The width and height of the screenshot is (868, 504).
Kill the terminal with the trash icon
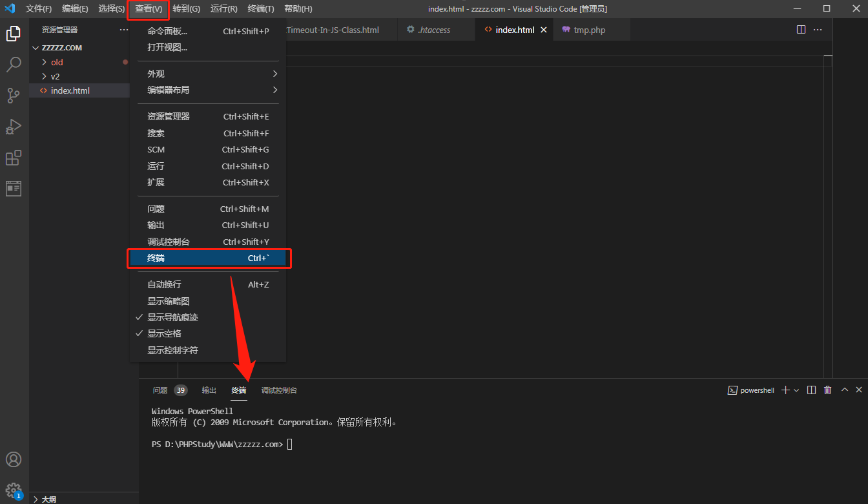point(827,390)
